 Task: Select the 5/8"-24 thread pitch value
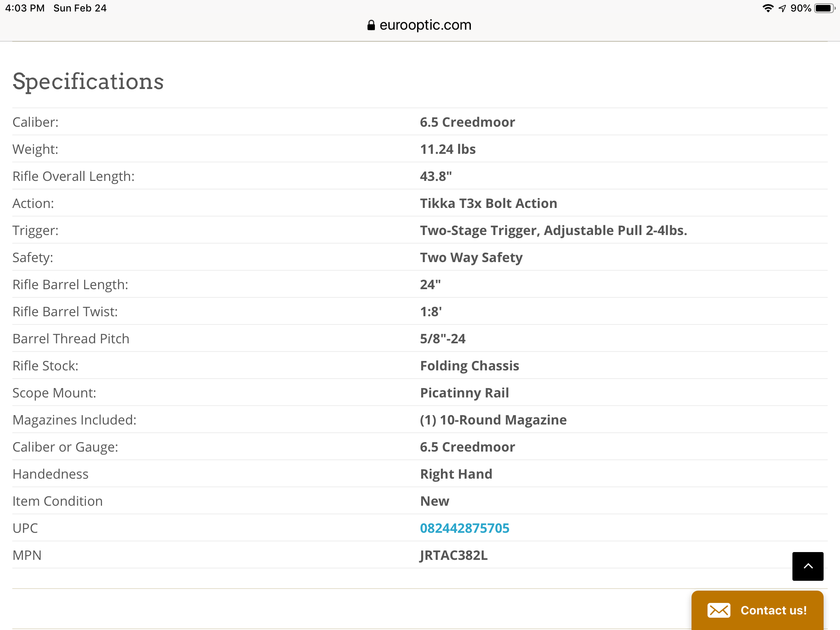pyautogui.click(x=443, y=338)
